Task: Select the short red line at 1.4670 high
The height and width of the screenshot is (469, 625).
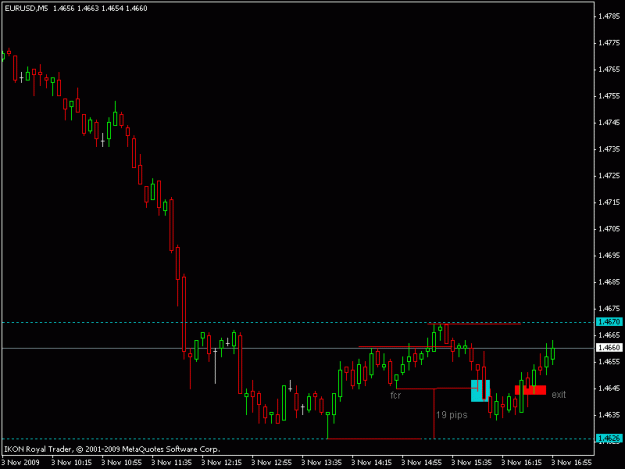Action: click(474, 324)
